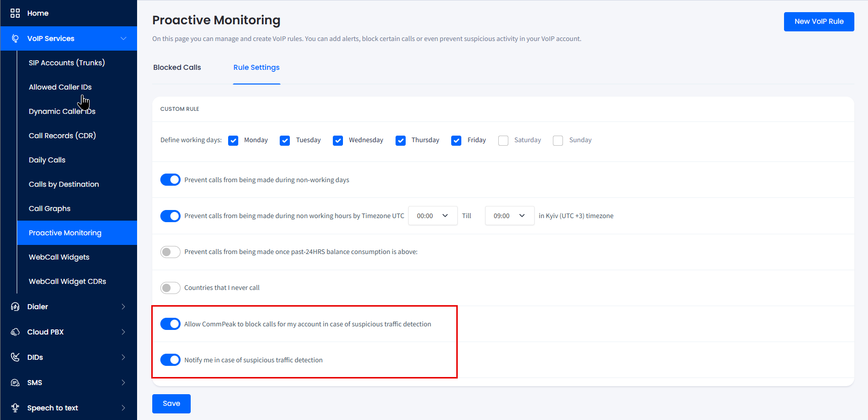The width and height of the screenshot is (868, 420).
Task: Open Calls by Destination
Action: 64,184
